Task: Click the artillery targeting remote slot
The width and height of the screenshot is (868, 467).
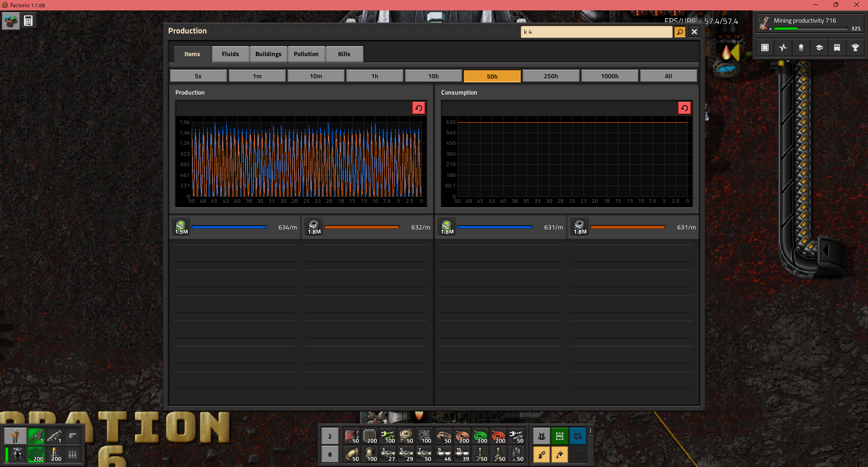Action: (x=36, y=454)
